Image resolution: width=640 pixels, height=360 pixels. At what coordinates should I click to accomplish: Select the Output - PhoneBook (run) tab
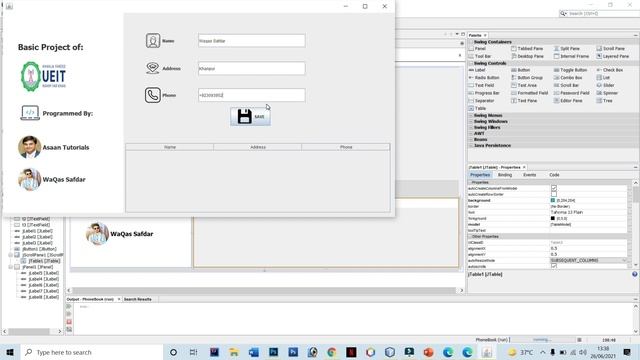click(x=90, y=299)
